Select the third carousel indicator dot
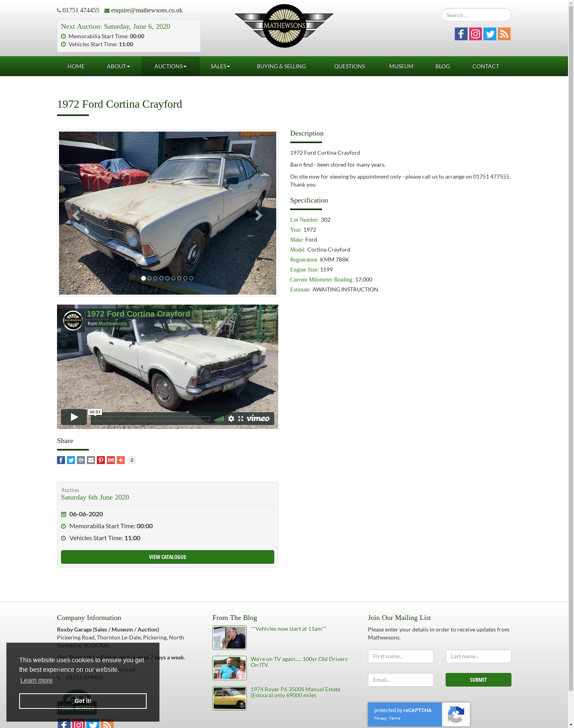574x728 pixels. (155, 278)
